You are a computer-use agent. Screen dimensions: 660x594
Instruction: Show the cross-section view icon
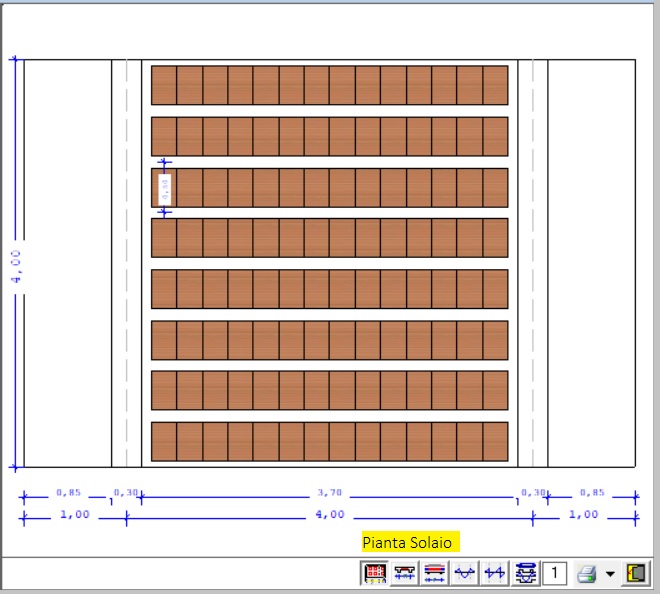405,573
